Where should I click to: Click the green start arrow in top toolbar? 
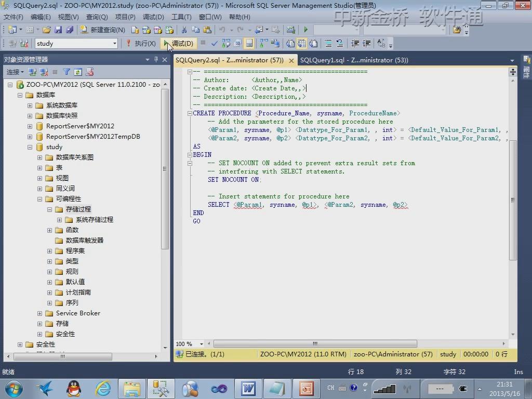click(x=305, y=30)
